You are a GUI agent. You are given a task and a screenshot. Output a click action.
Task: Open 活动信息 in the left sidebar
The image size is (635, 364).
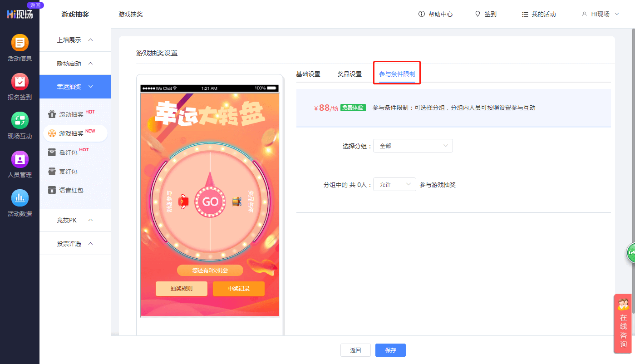20,43
